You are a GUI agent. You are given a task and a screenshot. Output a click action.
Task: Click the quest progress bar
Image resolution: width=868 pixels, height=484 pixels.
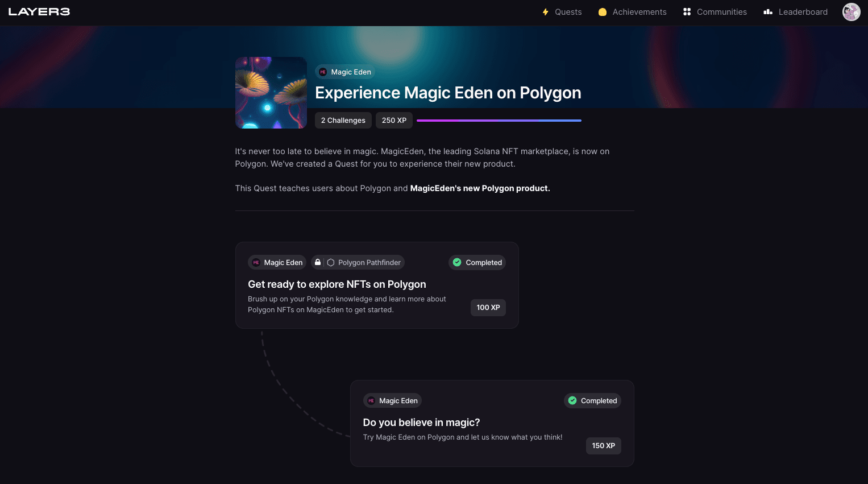[499, 121]
